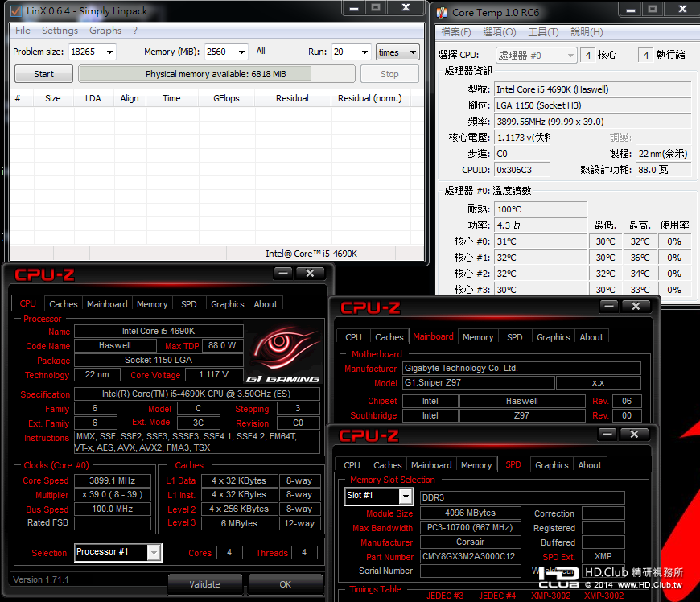
Task: Minimize the LinX window
Action: coord(353,7)
